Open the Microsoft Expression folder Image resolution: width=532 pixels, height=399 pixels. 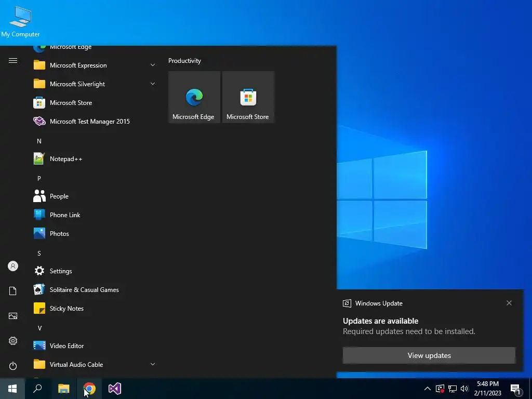95,65
